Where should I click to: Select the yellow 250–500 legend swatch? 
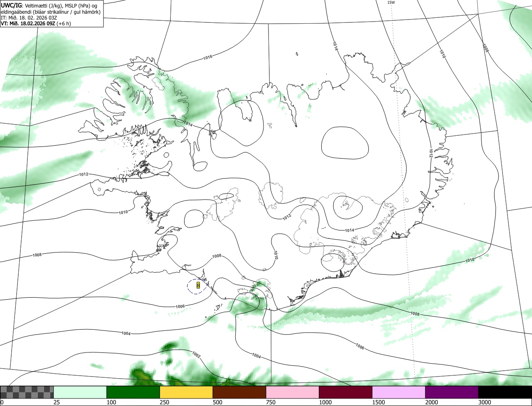click(x=186, y=392)
